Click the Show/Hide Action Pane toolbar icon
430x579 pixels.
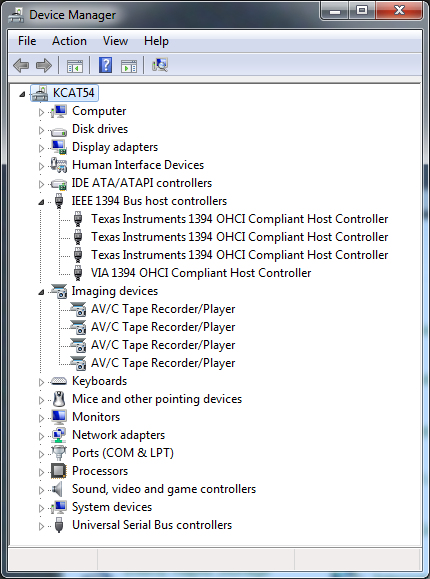(129, 66)
